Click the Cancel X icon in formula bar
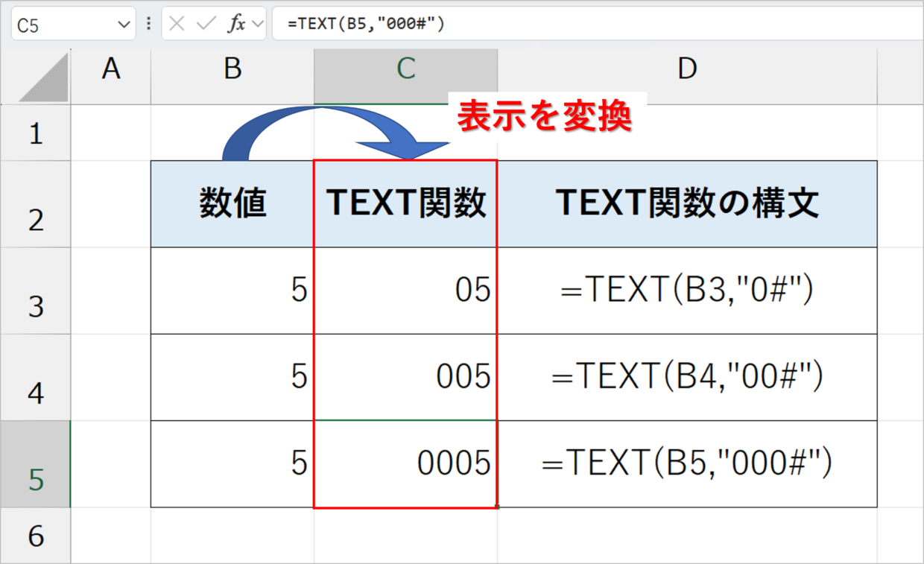Image resolution: width=924 pixels, height=564 pixels. pyautogui.click(x=177, y=24)
